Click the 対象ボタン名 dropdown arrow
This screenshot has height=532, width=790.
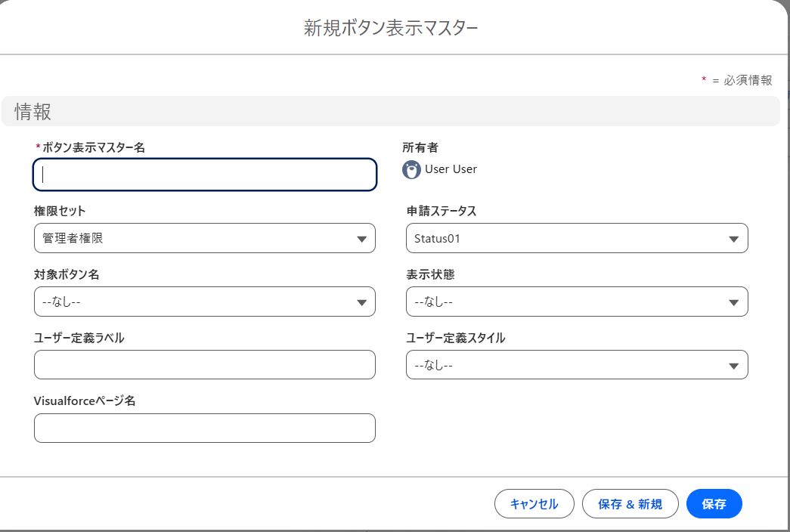[x=361, y=302]
